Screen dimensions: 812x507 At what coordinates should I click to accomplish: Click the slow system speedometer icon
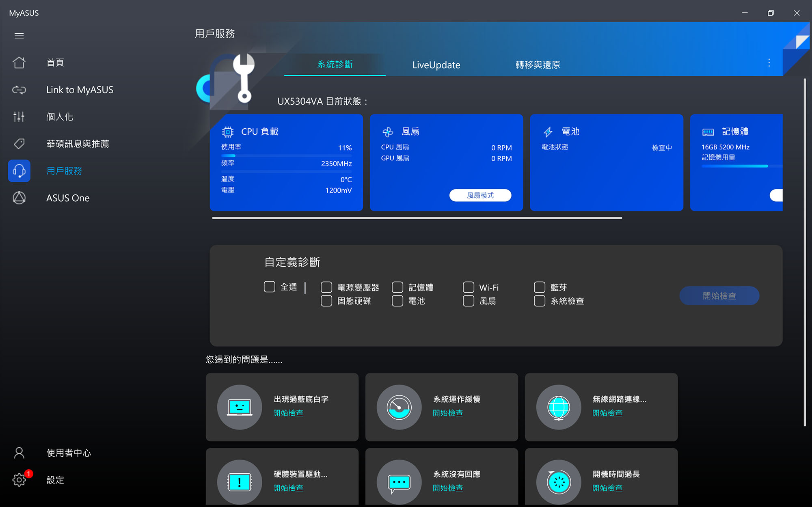[399, 407]
